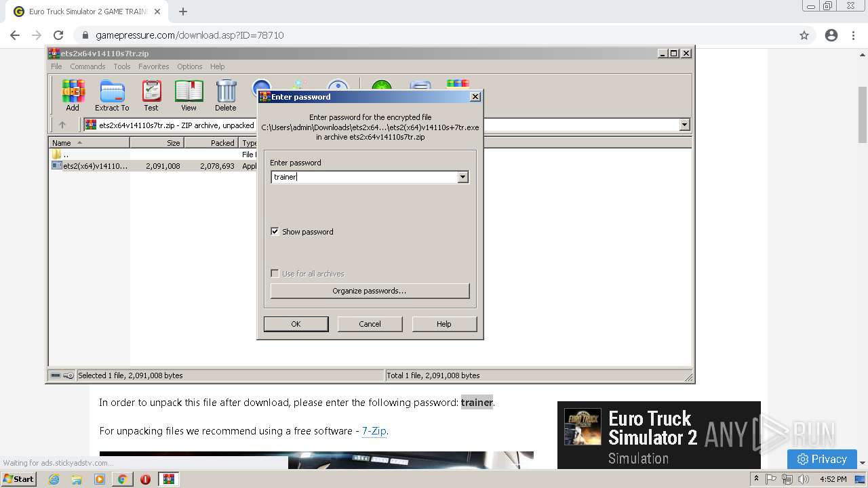This screenshot has height=488, width=868.
Task: Sort by the Size column header
Action: 157,142
